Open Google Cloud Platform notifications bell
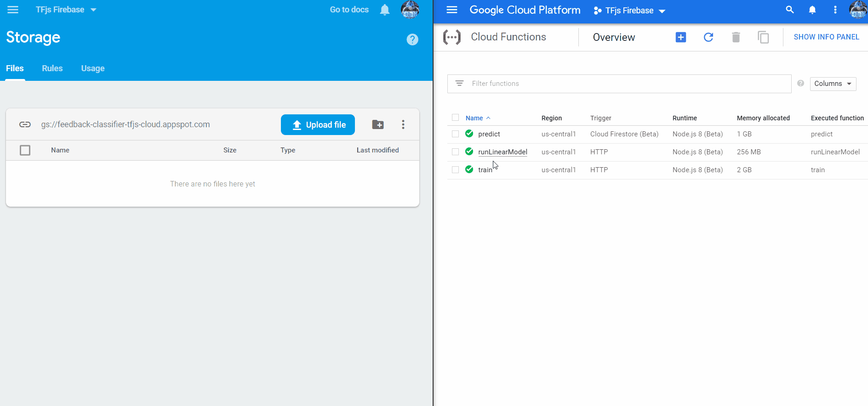 812,10
